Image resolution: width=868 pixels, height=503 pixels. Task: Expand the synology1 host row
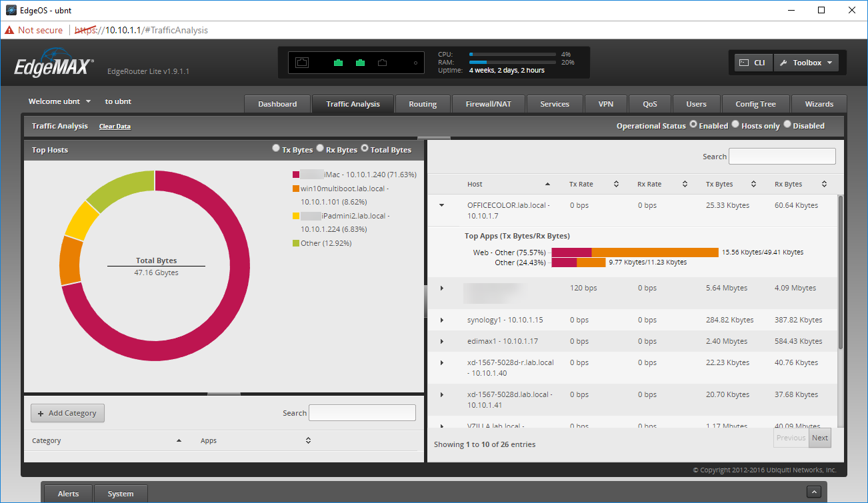tap(441, 320)
